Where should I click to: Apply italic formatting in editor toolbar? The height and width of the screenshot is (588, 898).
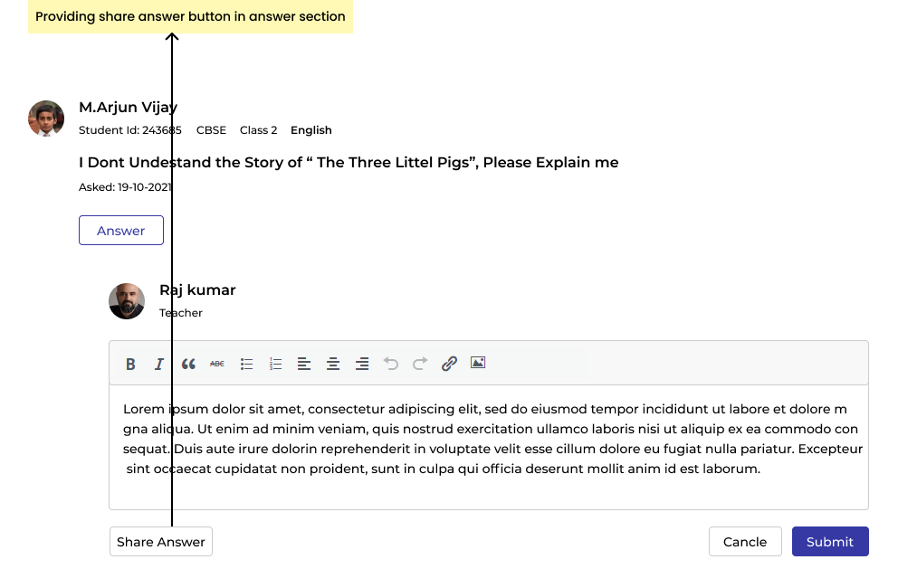point(159,364)
